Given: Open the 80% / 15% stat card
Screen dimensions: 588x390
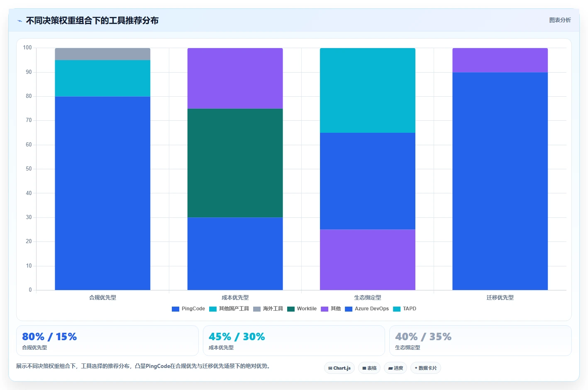Looking at the screenshot, I should (107, 341).
